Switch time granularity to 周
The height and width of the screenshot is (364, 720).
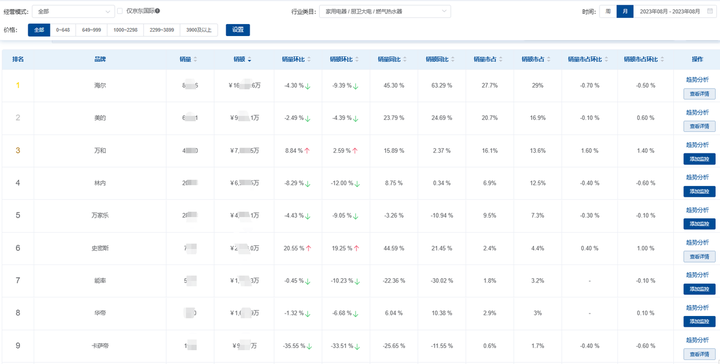pos(608,11)
